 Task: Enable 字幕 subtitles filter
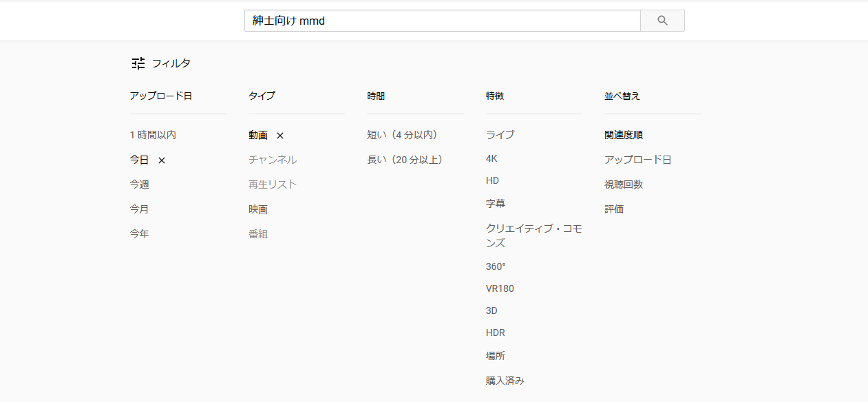point(496,204)
